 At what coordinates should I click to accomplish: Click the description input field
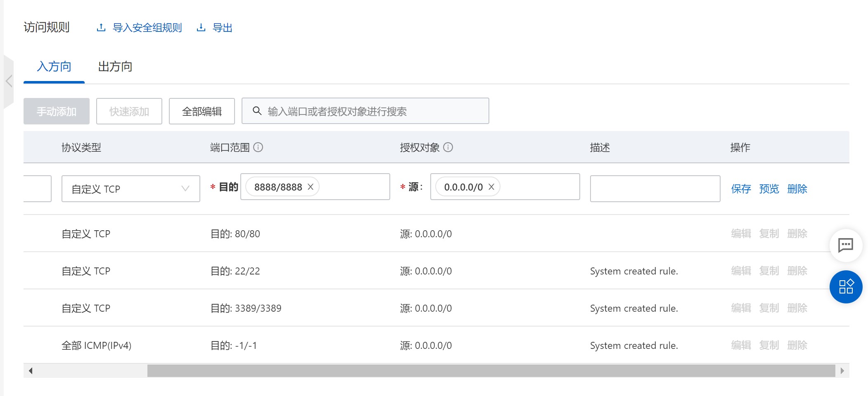pyautogui.click(x=655, y=189)
